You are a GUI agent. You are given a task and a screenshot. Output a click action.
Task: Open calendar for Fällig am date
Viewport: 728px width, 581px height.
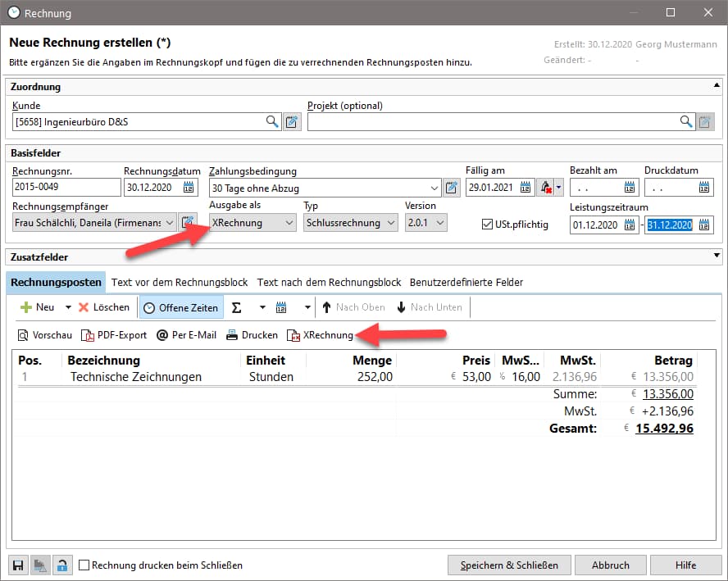[x=526, y=188]
